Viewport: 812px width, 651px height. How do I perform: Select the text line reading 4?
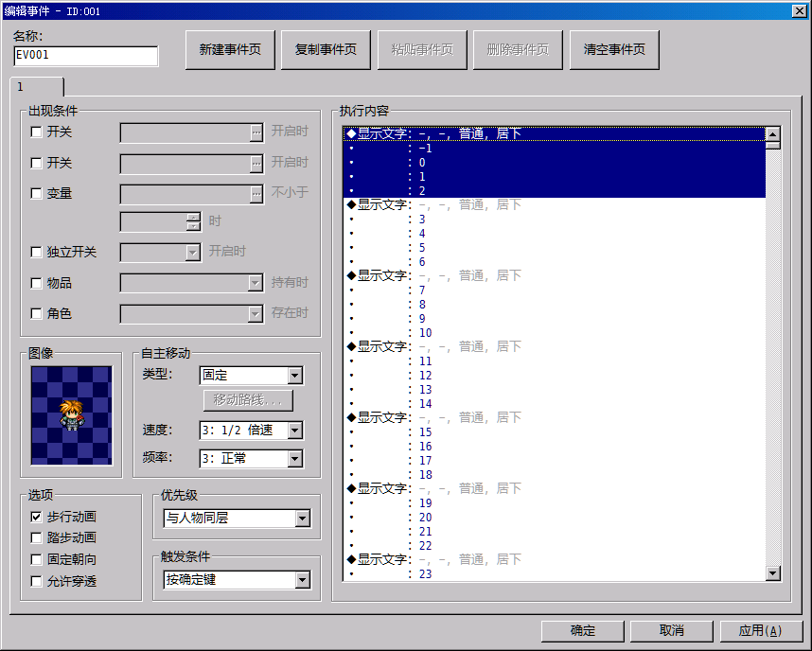tap(554, 234)
